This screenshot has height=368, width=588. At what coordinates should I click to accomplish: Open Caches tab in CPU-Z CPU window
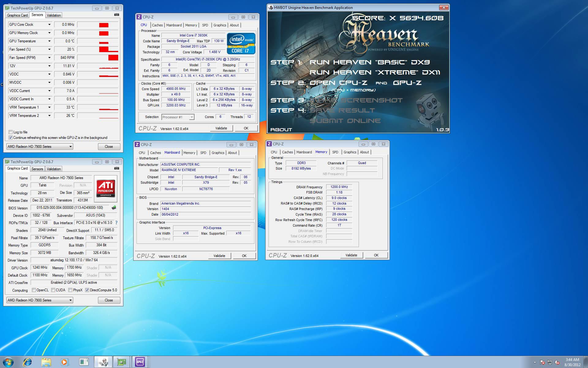click(157, 25)
